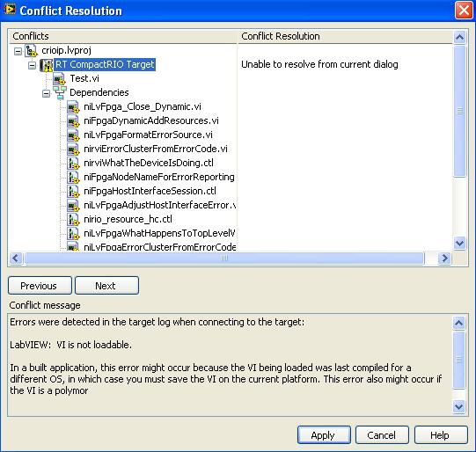476x452 pixels.
Task: Collapse the RT CompactRIO Target node
Action: coord(33,65)
